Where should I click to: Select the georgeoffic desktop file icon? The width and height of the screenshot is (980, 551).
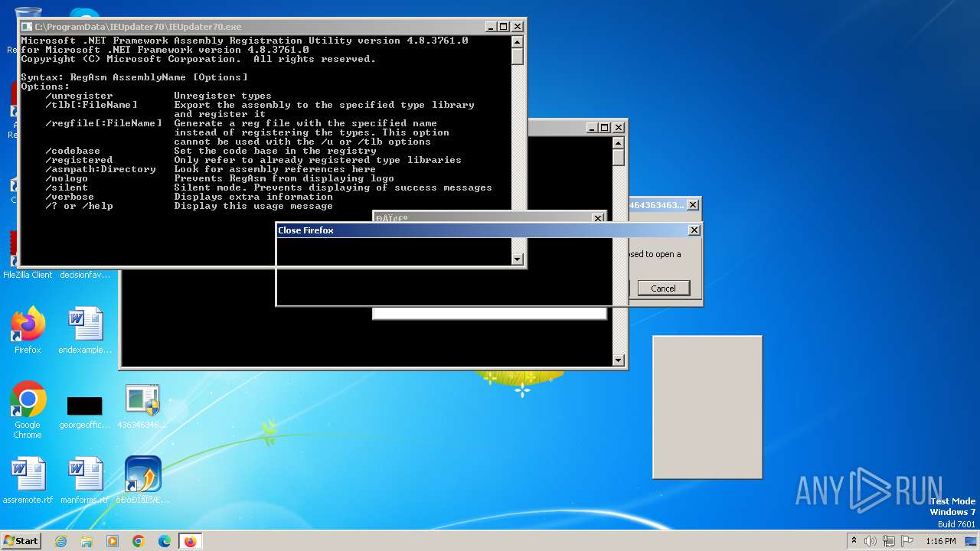[x=85, y=412]
